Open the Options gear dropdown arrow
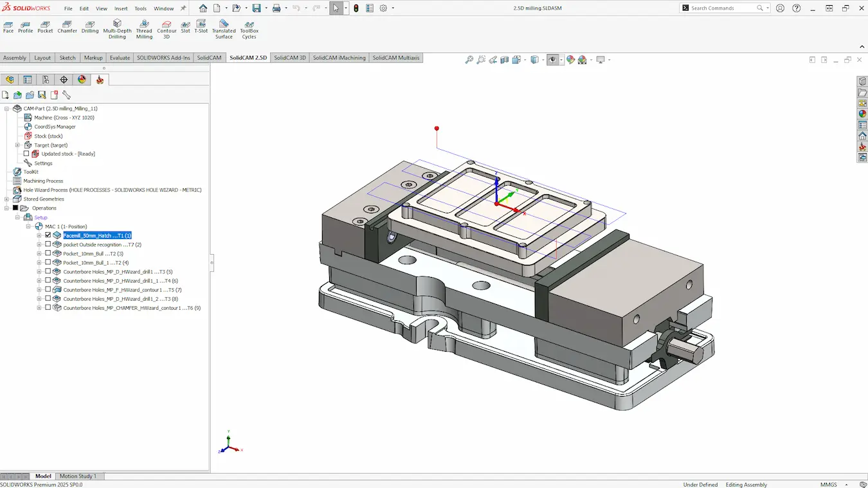Screen dimensions: 868x488 coord(393,8)
